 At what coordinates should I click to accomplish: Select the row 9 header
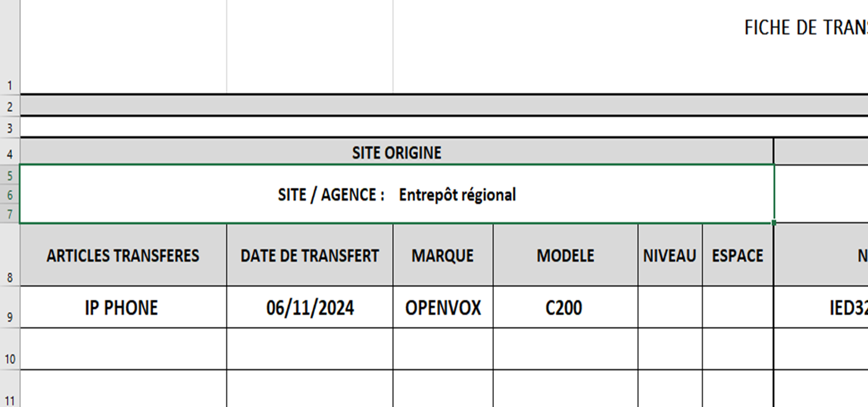pos(10,318)
